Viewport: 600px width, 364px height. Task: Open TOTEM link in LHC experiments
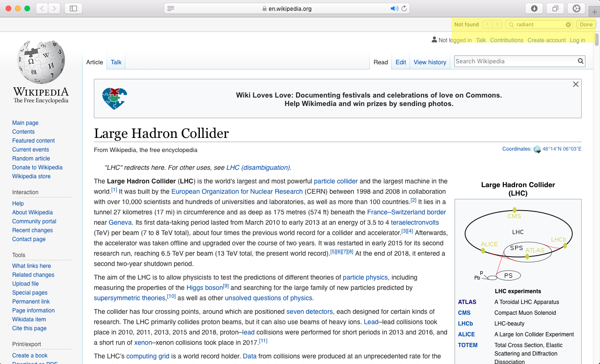coord(468,345)
